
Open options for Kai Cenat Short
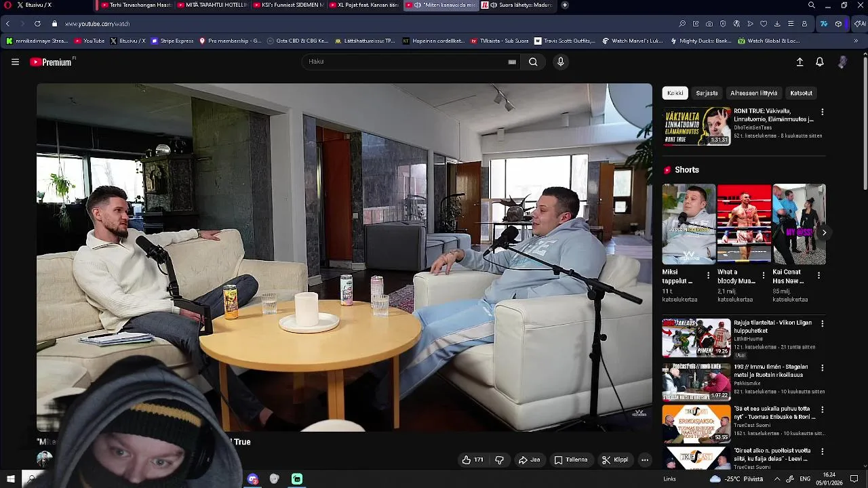click(818, 275)
